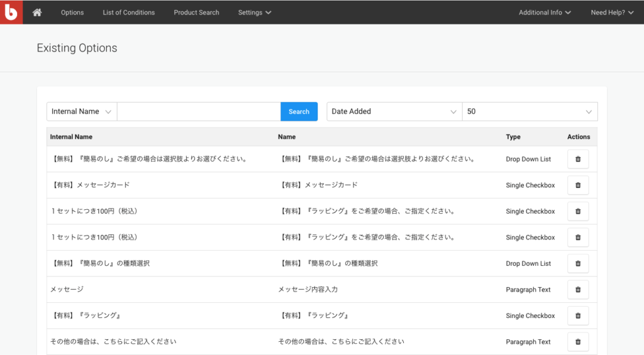The image size is (644, 355).
Task: Delete the その他の場合は、こちらにご記入ください option
Action: [x=578, y=342]
